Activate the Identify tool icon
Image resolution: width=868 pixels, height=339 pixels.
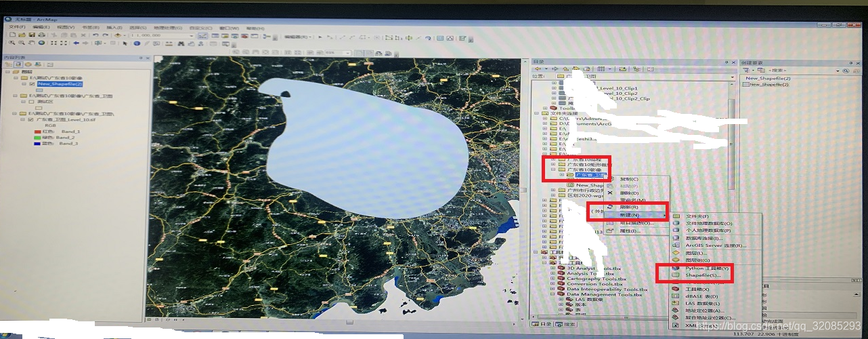pyautogui.click(x=137, y=43)
